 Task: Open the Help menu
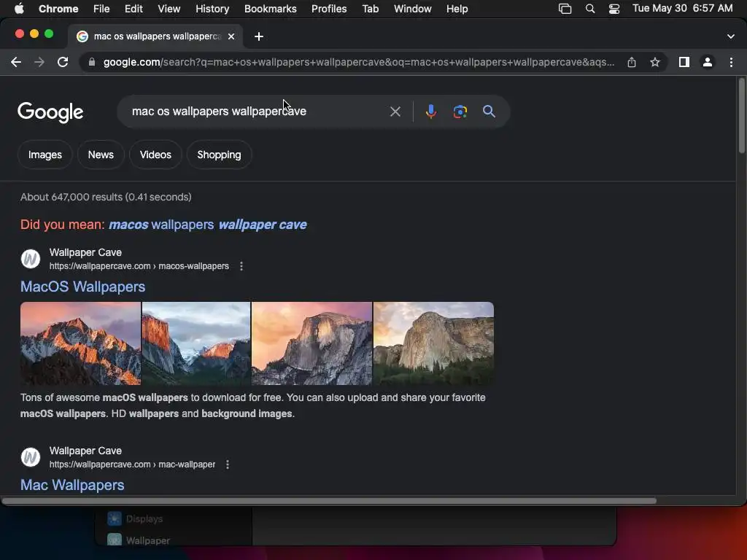[457, 9]
